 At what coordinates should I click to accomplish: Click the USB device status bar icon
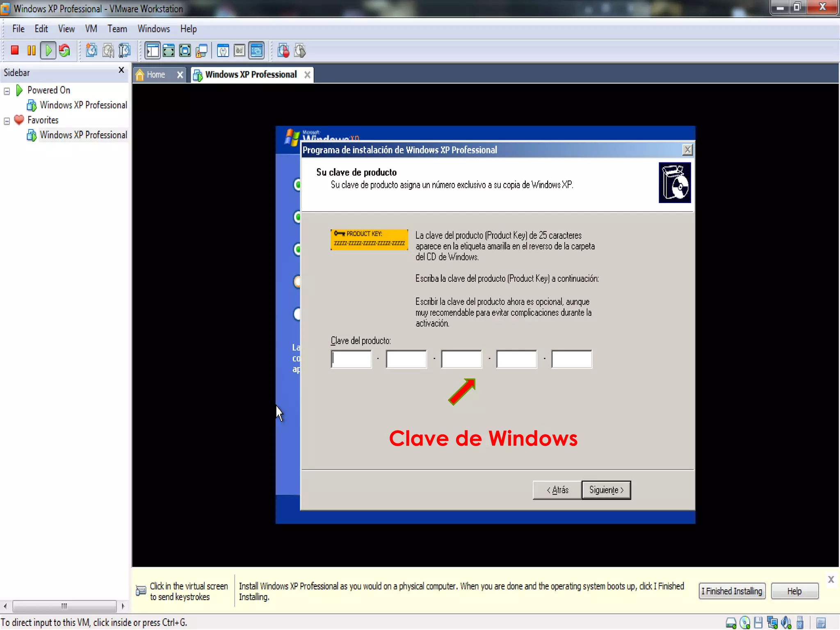[800, 623]
